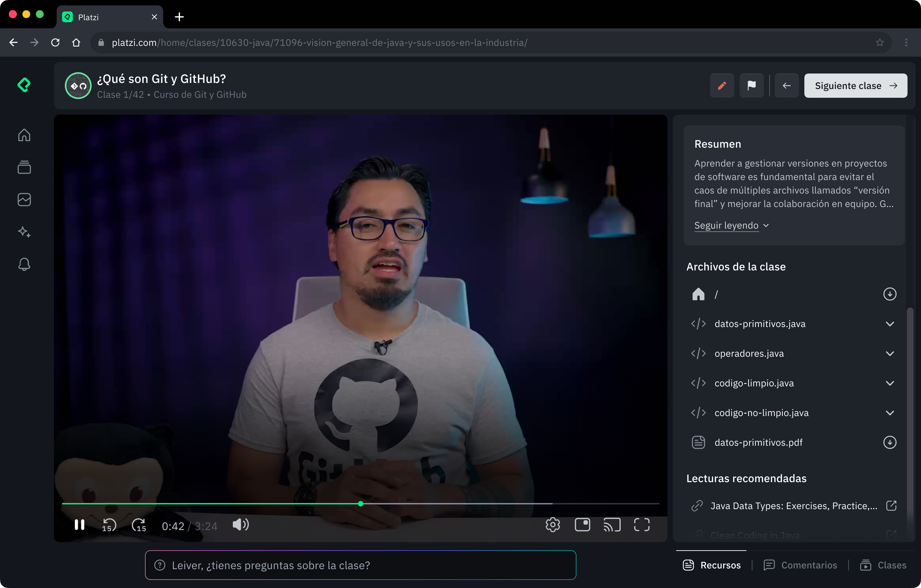
Task: Toggle fullscreen video mode
Action: pos(642,525)
